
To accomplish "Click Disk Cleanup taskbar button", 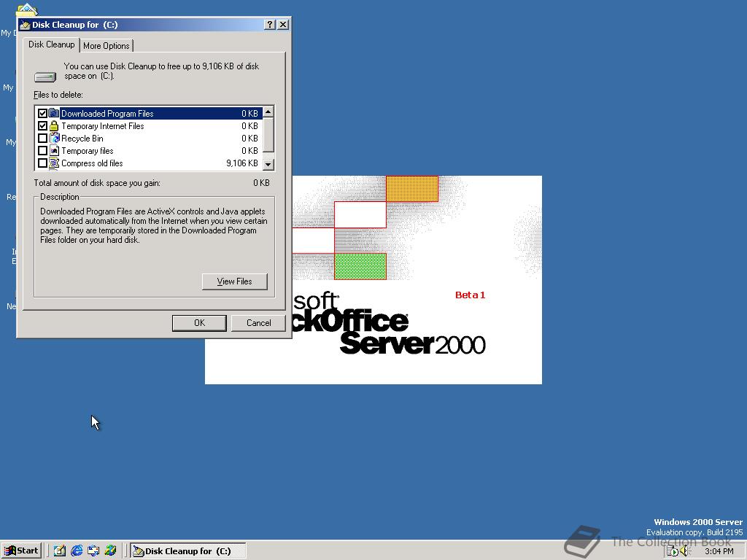I will (188, 551).
